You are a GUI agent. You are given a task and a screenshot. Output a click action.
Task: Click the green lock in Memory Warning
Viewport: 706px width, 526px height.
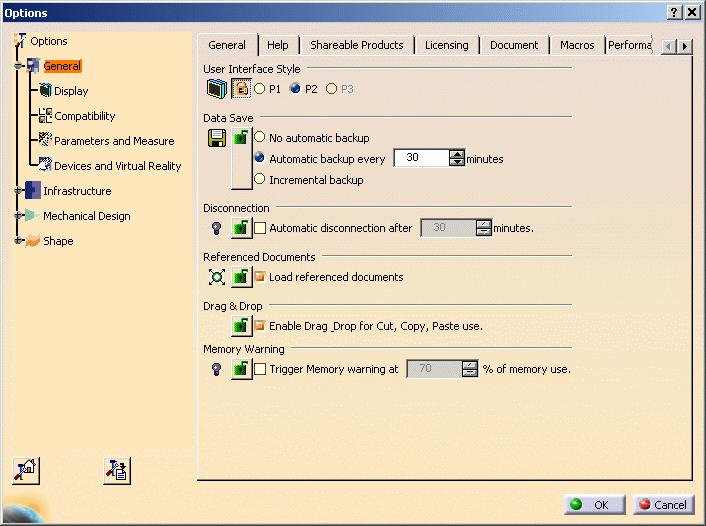tap(241, 369)
